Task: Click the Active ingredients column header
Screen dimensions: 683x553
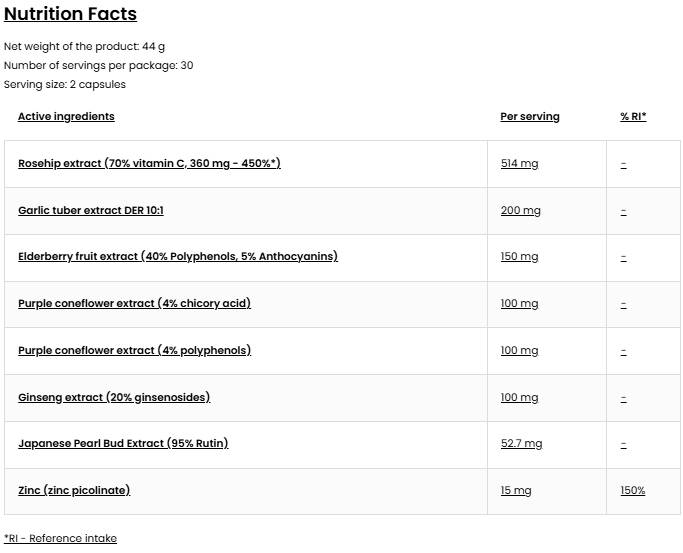Action: (x=66, y=117)
